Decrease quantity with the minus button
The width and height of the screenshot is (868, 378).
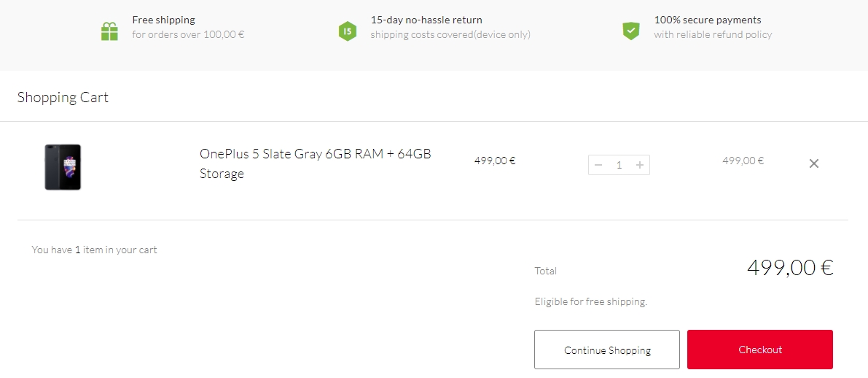pos(598,165)
